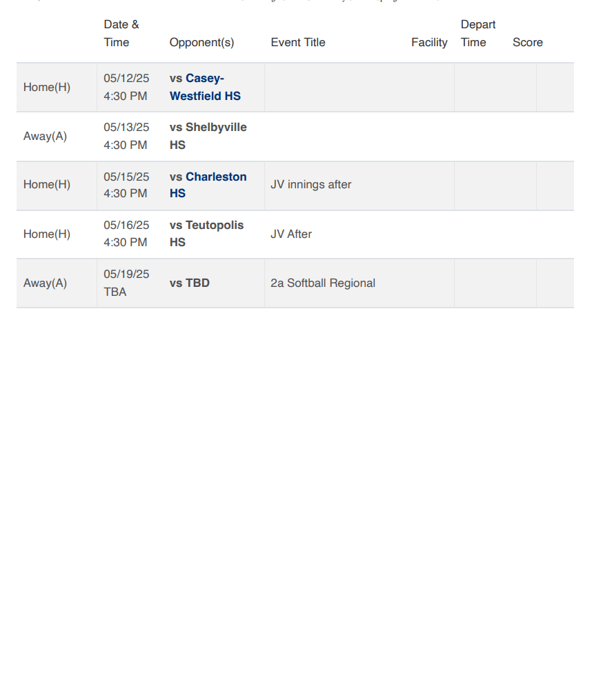Click the "JV innings after" event title
This screenshot has height=700, width=601.
[311, 185]
